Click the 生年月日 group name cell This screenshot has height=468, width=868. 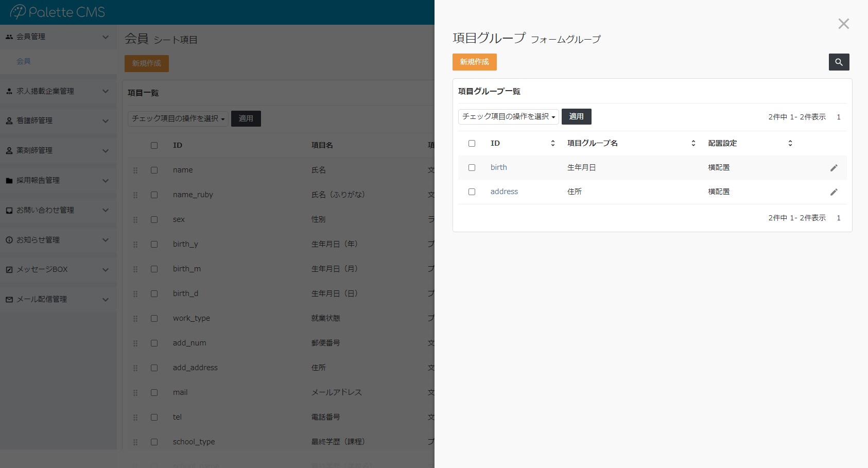click(x=582, y=167)
